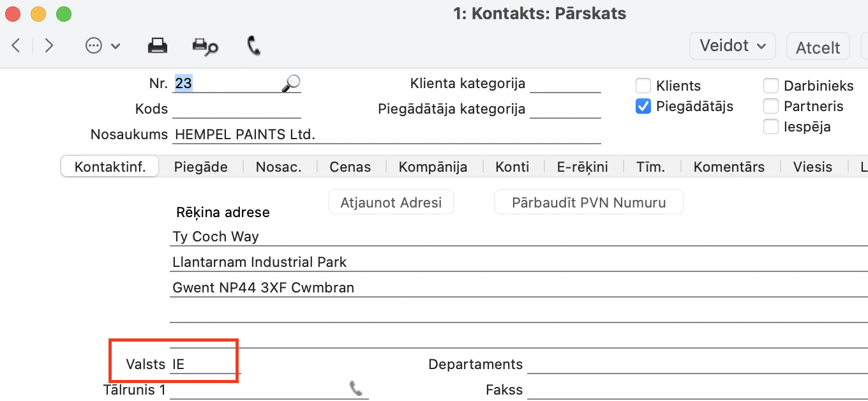Toggle the Partneris checkbox

coord(771,107)
